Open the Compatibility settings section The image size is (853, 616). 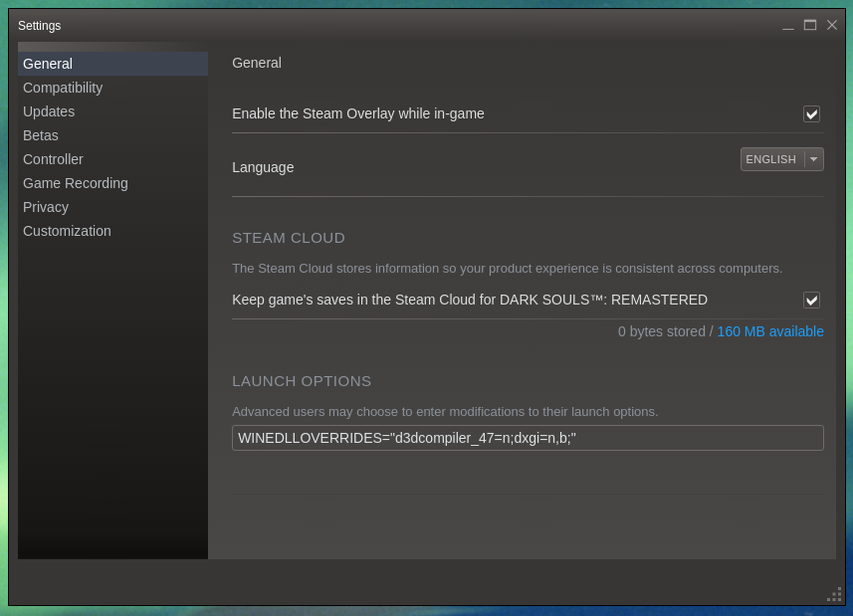point(112,88)
